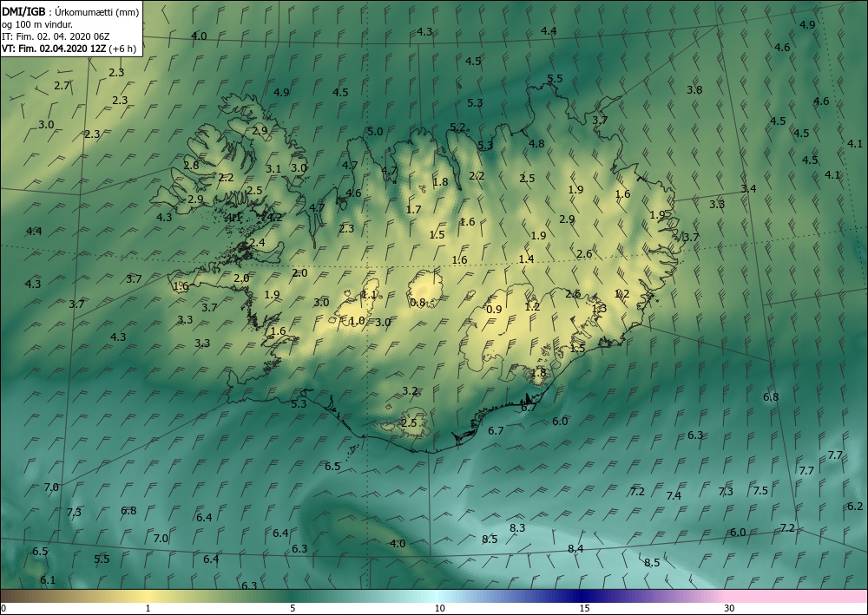Image resolution: width=868 pixels, height=615 pixels.
Task: Click the 3.1 map value
Action: 273,169
